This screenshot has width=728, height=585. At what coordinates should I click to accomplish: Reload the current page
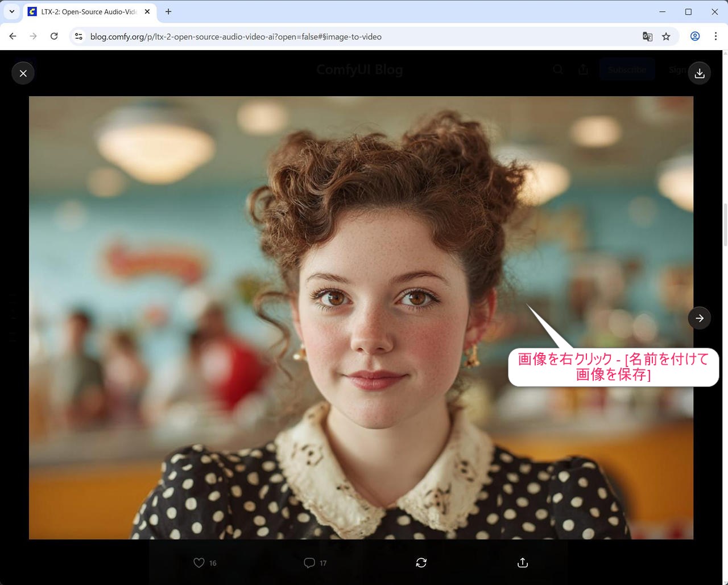[54, 36]
